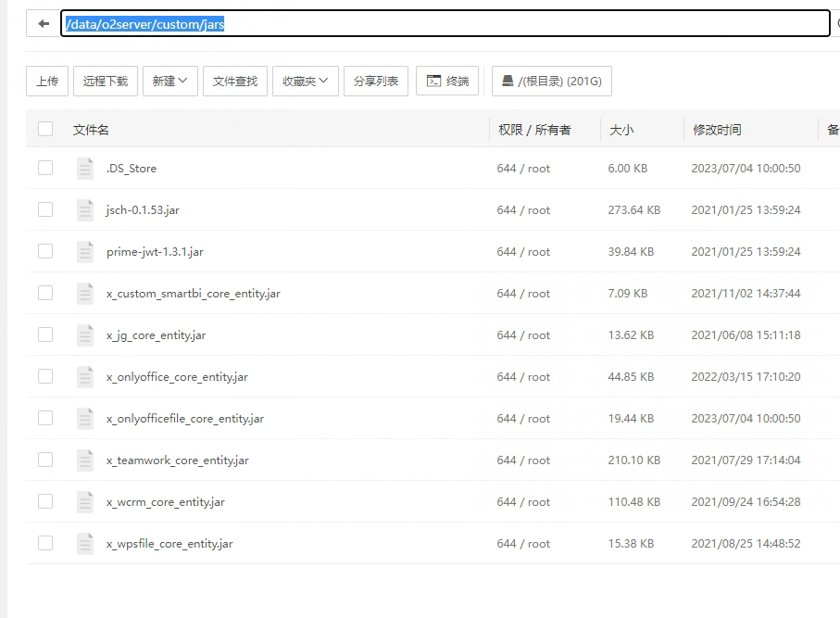Screen dimensions: 840x618
Task: Toggle the select-all checkbox in header
Action: [45, 130]
